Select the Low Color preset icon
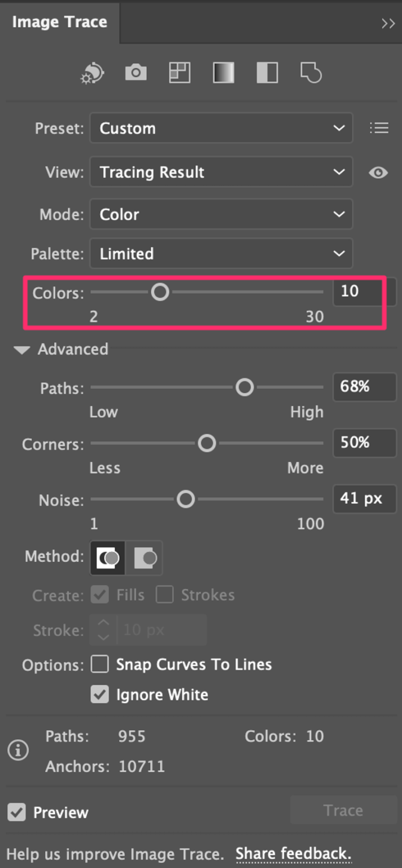Screen dimensions: 402x868 178,72
